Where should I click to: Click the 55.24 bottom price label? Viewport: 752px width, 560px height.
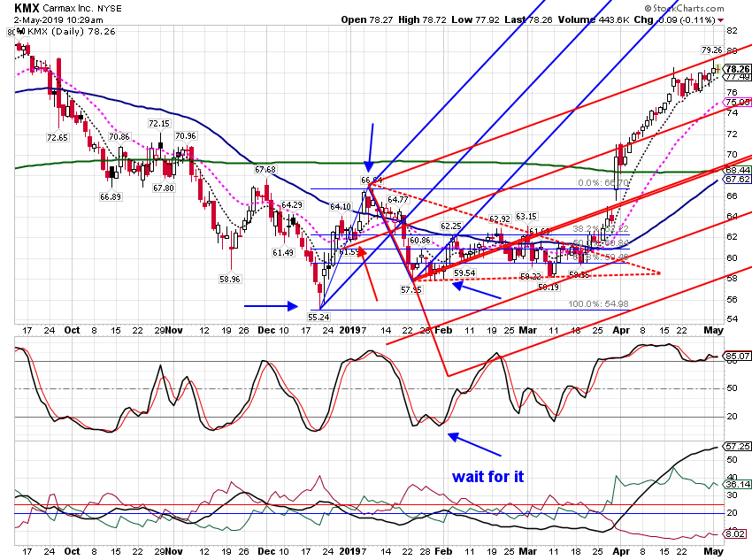(318, 317)
